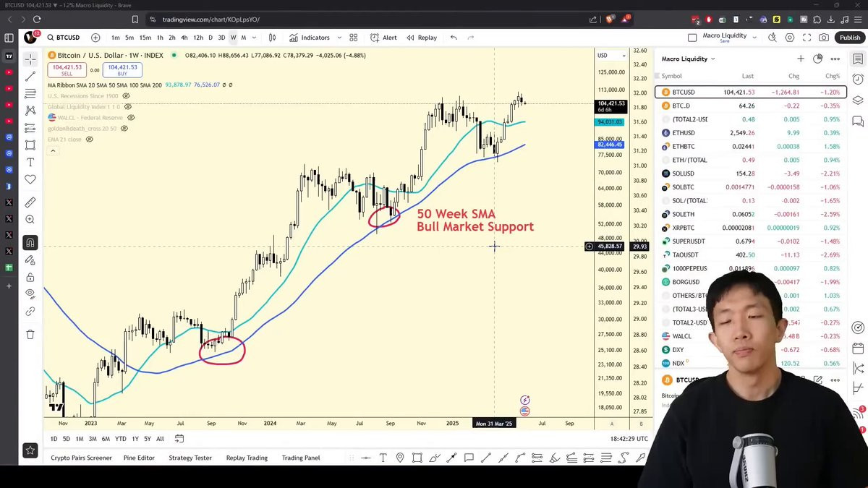
Task: Expand Macro Liquidity layout dropdown
Action: point(754,38)
